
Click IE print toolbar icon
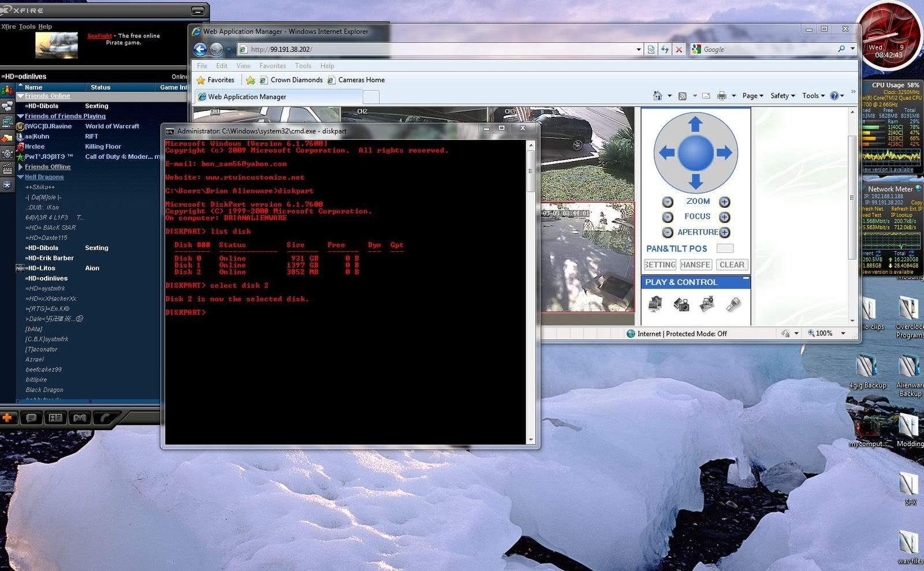tap(721, 96)
